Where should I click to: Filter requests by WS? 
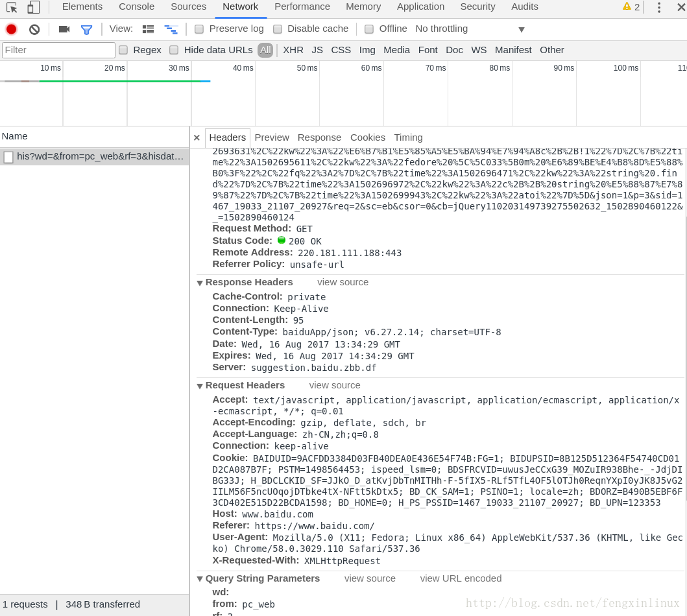coord(479,50)
